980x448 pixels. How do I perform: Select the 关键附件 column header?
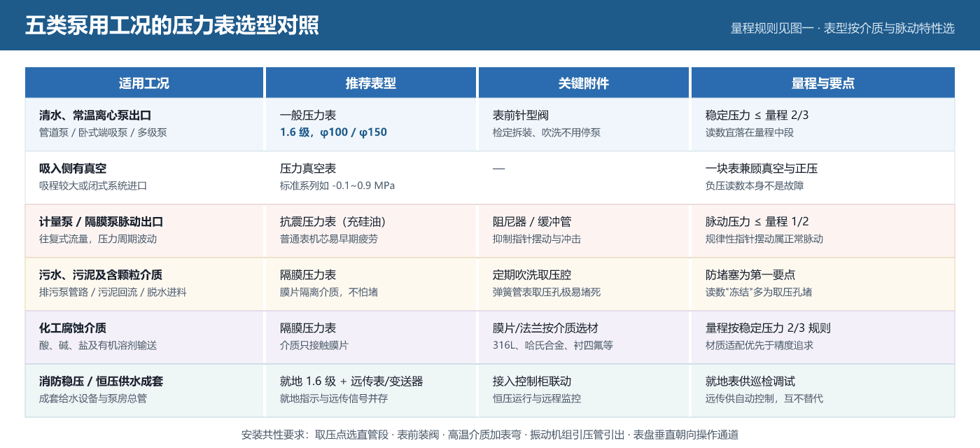click(584, 83)
